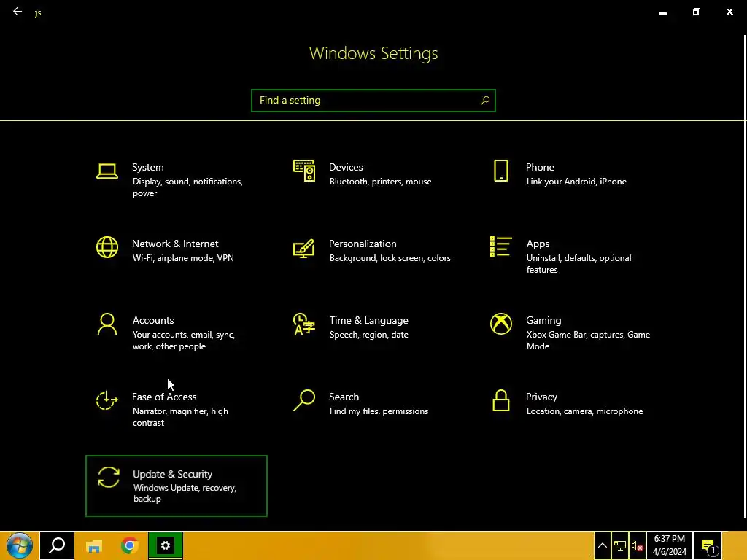Choose Network & Internet heading
Screen dimensions: 747x560
point(175,244)
